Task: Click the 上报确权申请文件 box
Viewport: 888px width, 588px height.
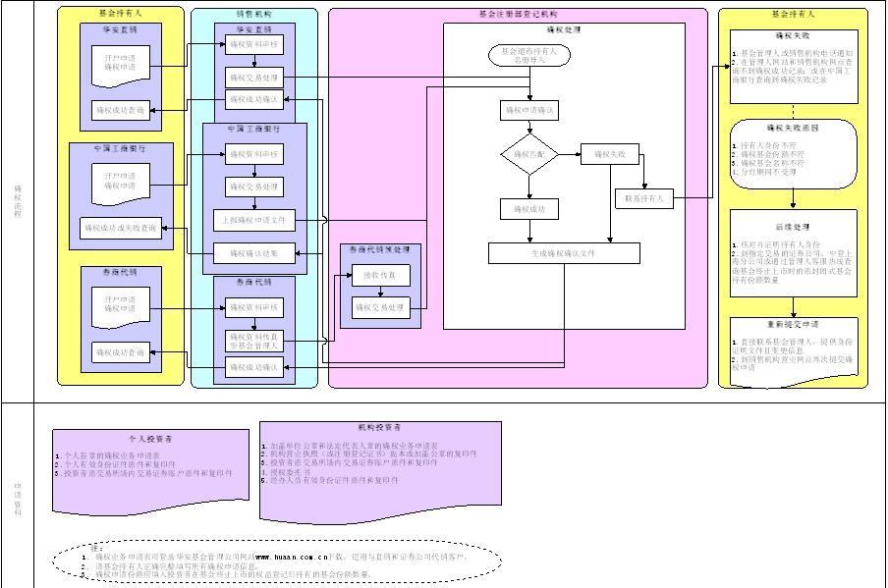Action: click(x=254, y=220)
